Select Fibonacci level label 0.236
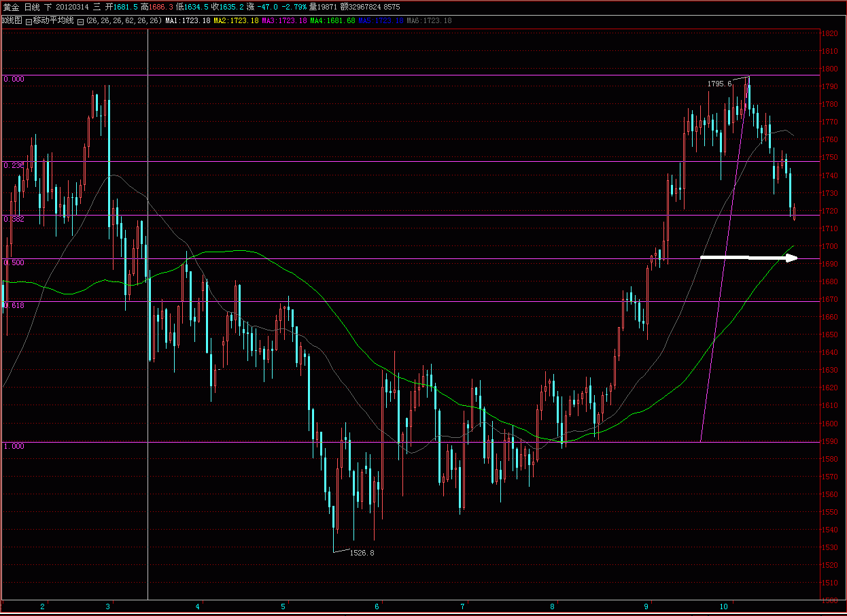The image size is (847, 616). coord(14,165)
